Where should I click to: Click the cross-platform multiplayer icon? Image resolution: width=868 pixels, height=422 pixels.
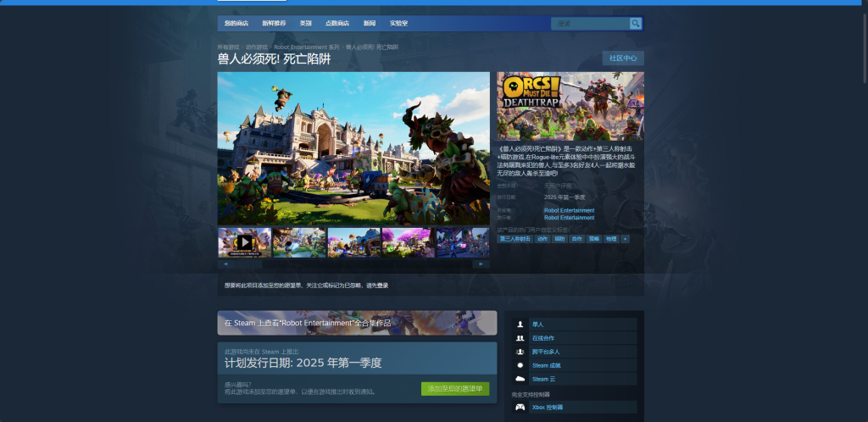pyautogui.click(x=520, y=352)
